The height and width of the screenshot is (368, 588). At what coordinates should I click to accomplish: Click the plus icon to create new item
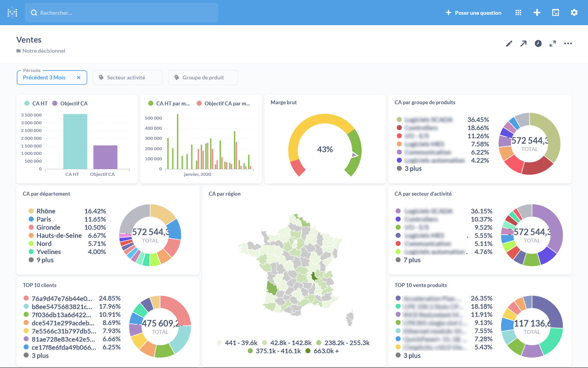point(537,13)
